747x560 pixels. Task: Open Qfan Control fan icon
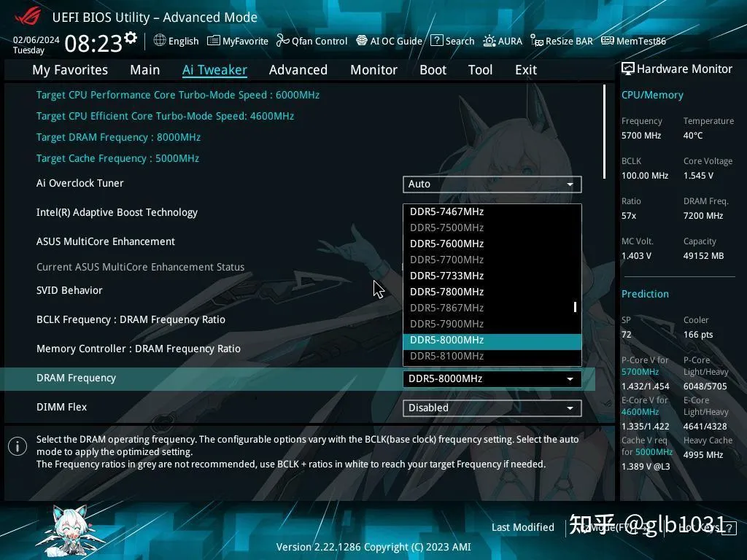(x=282, y=41)
